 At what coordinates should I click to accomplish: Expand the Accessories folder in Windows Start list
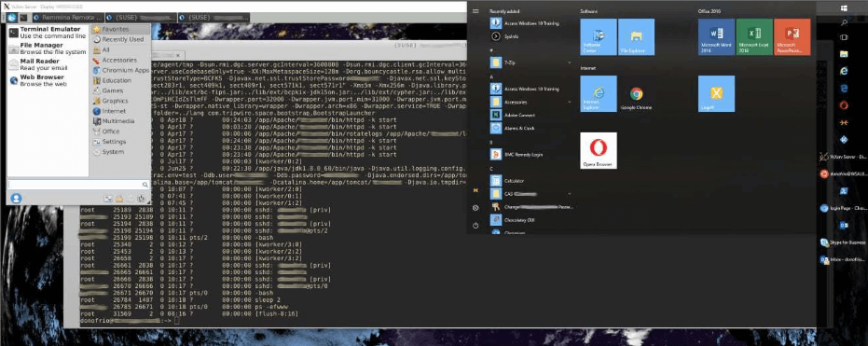click(530, 102)
